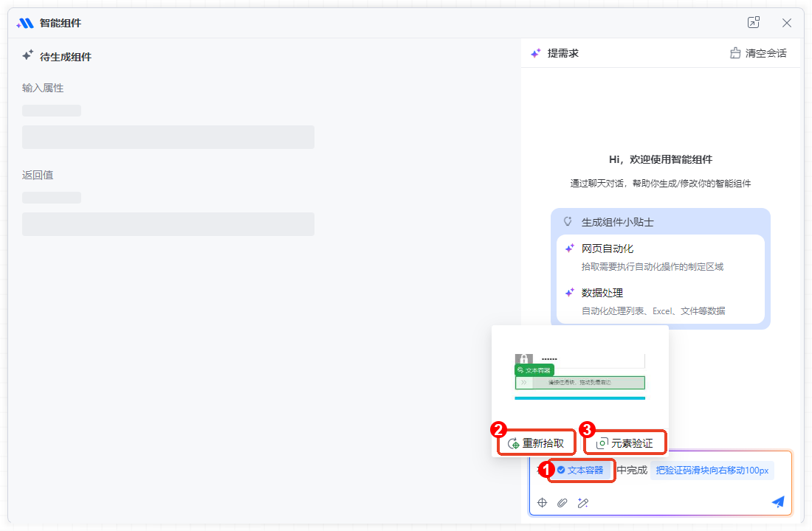Click the paperclip attachment icon
Viewport: 812px width, 531px height.
(x=562, y=502)
